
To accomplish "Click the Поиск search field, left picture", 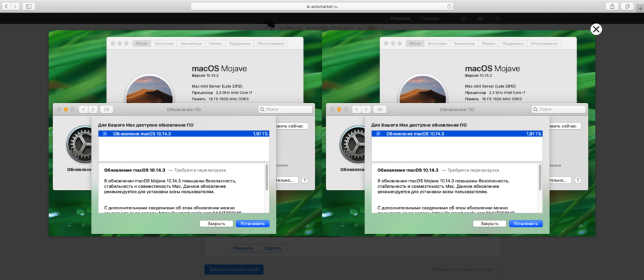I will click(x=285, y=109).
